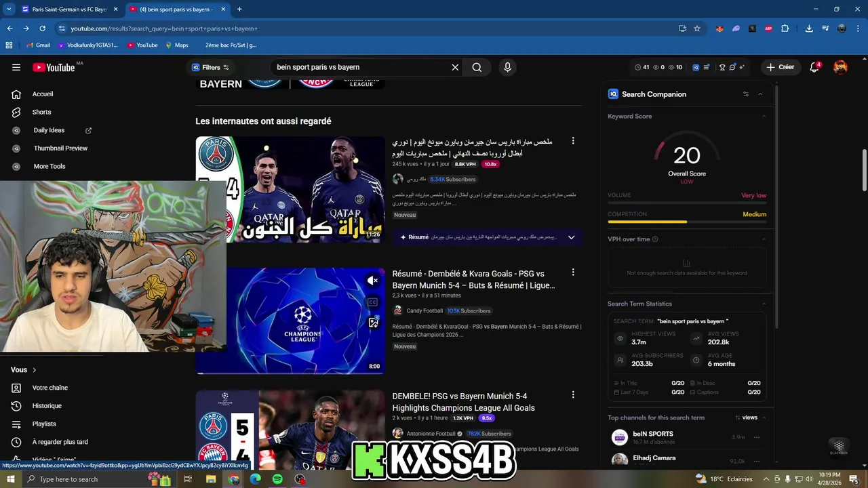This screenshot has height=488, width=868.
Task: Open Shorts in the sidebar
Action: tap(42, 112)
